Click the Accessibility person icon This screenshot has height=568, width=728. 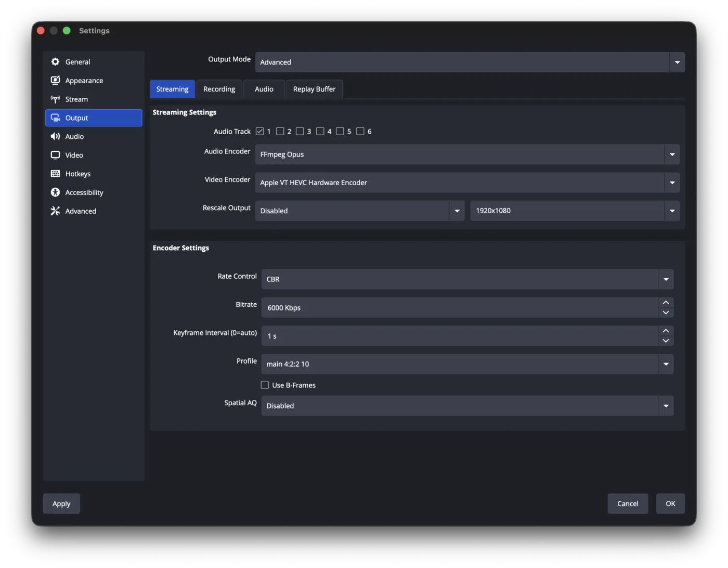coord(55,192)
